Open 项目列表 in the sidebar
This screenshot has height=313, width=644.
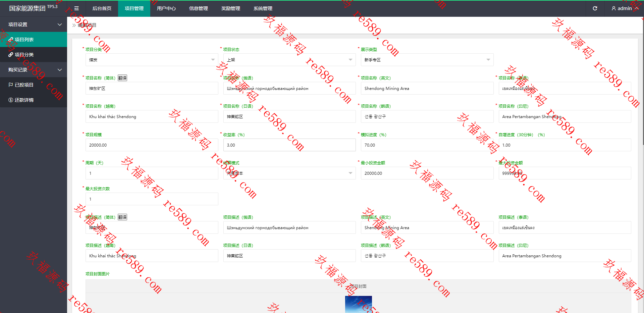point(34,40)
